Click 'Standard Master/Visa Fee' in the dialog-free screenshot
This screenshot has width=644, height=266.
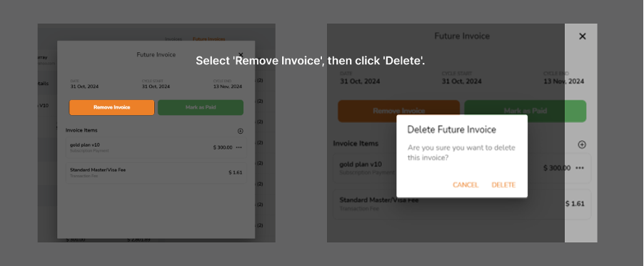point(98,169)
